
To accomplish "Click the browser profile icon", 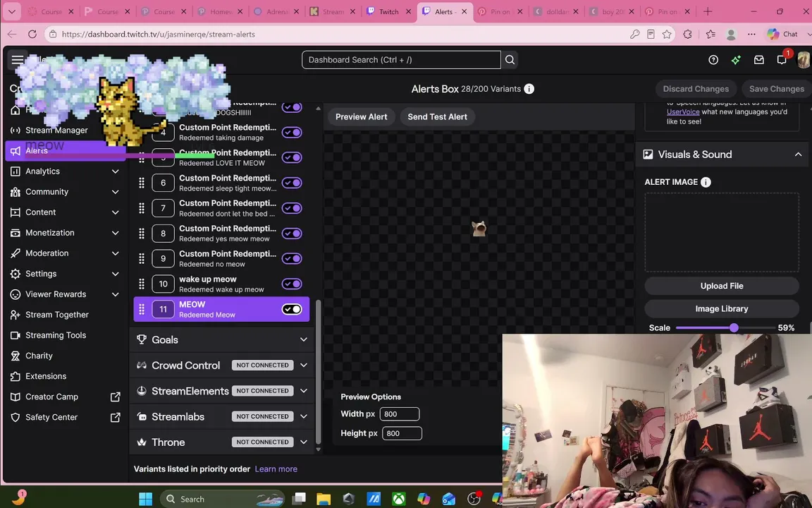I will tap(731, 34).
